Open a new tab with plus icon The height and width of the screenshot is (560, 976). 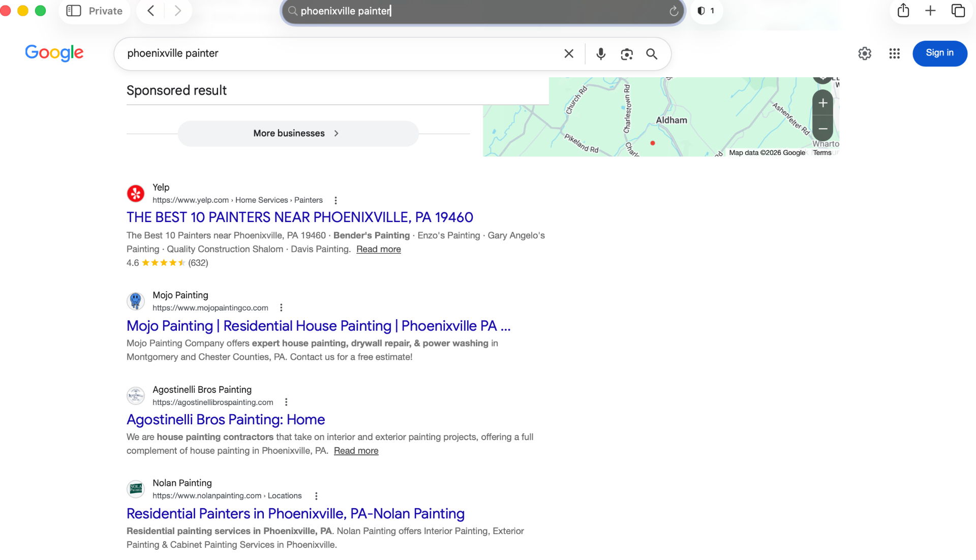(x=930, y=11)
